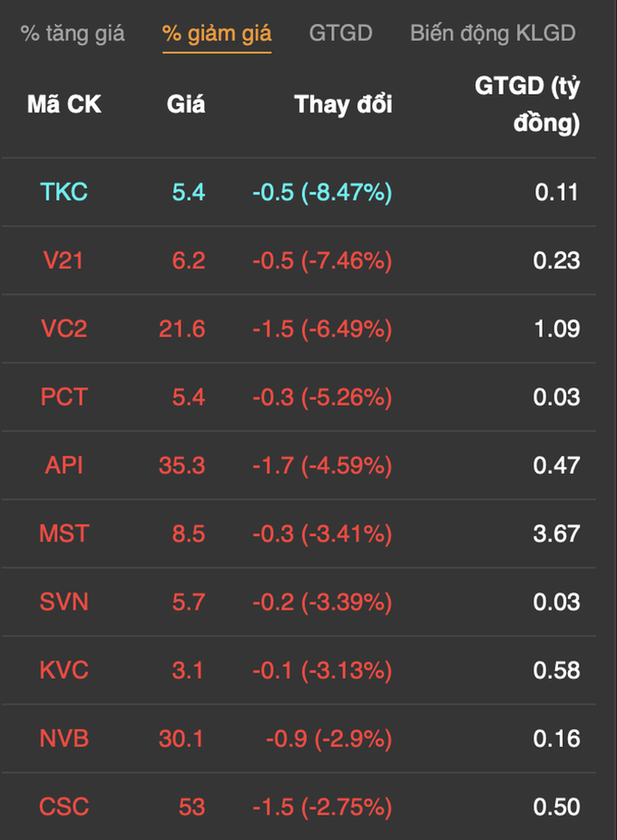Switch to Biến động KLGD tab

pos(493,33)
